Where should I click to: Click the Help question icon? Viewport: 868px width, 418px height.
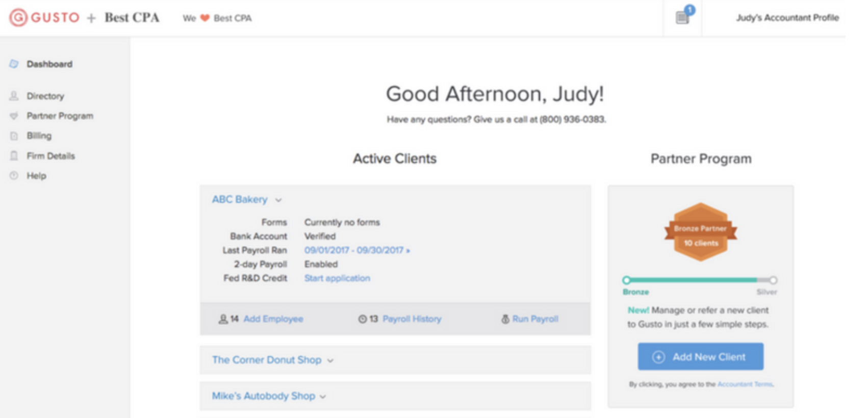[14, 176]
